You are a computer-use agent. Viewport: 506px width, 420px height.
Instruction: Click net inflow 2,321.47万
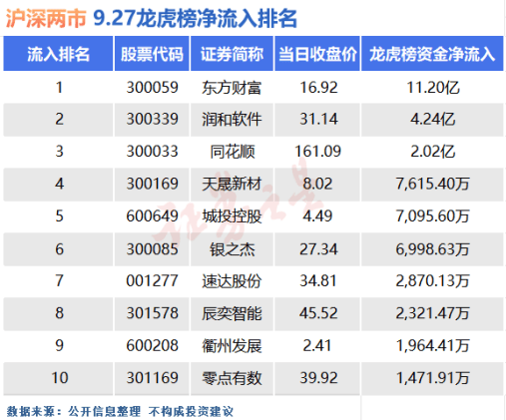click(x=433, y=313)
